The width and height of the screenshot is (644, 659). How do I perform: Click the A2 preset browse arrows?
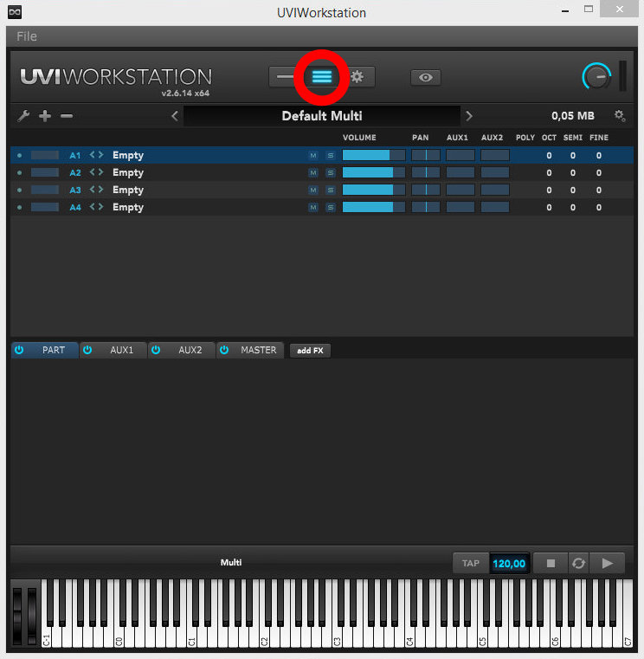pos(97,172)
